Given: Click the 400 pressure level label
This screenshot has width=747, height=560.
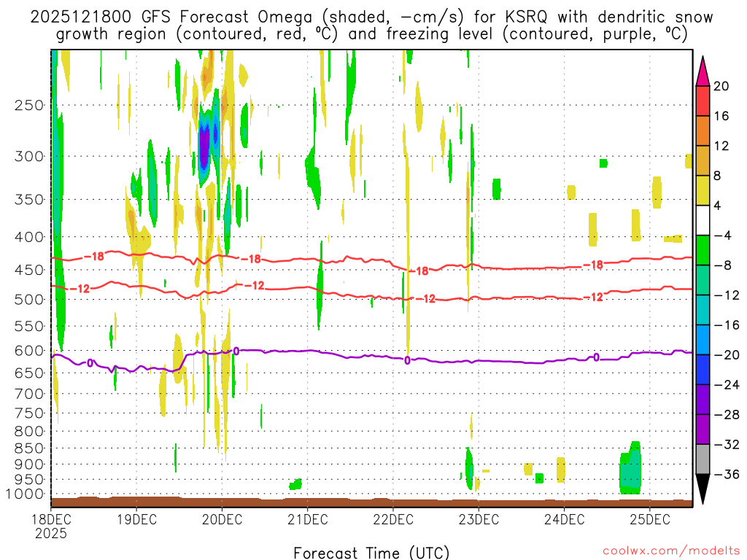Looking at the screenshot, I should click(x=29, y=237).
